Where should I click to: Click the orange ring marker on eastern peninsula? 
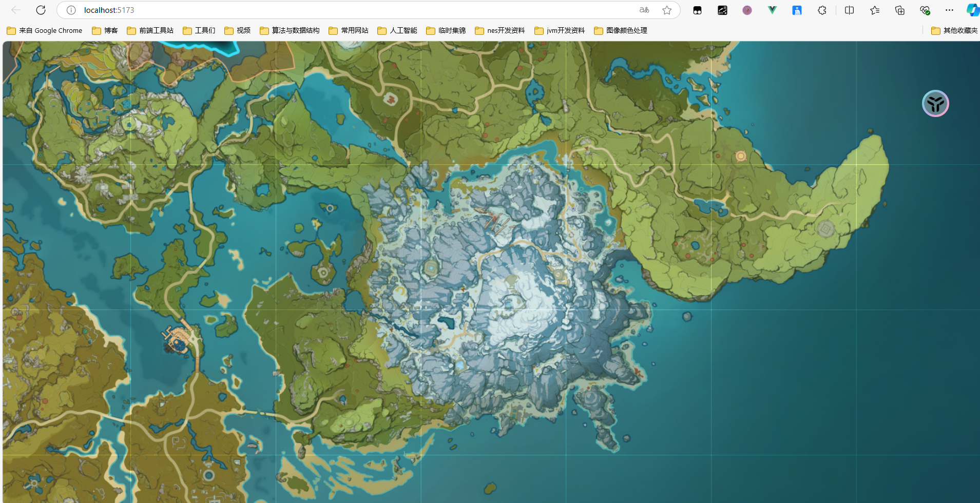[x=741, y=156]
